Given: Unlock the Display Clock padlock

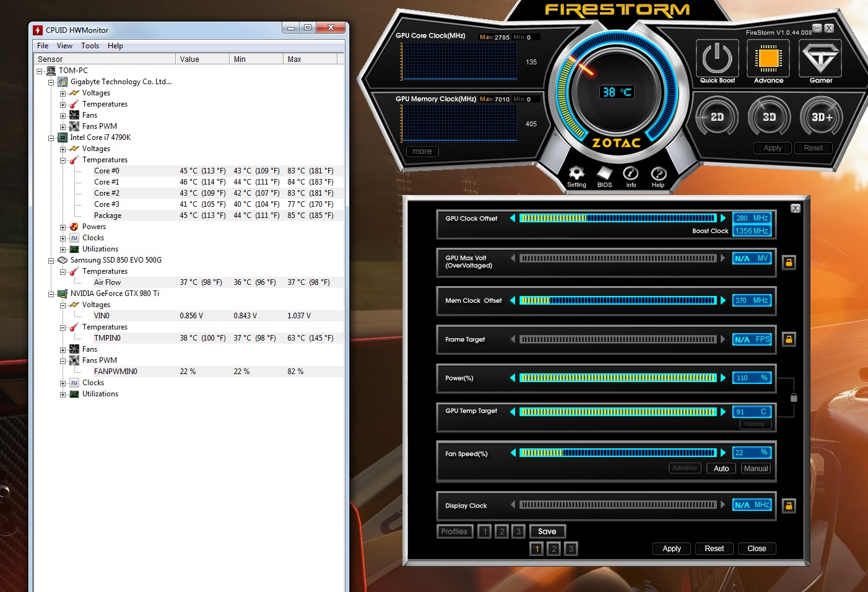Looking at the screenshot, I should click(x=789, y=506).
